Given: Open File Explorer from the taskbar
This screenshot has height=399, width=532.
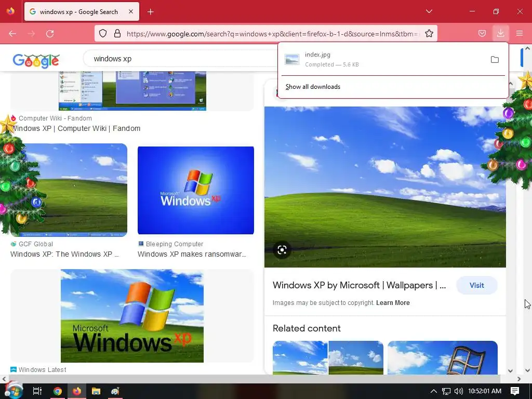Looking at the screenshot, I should point(96,391).
